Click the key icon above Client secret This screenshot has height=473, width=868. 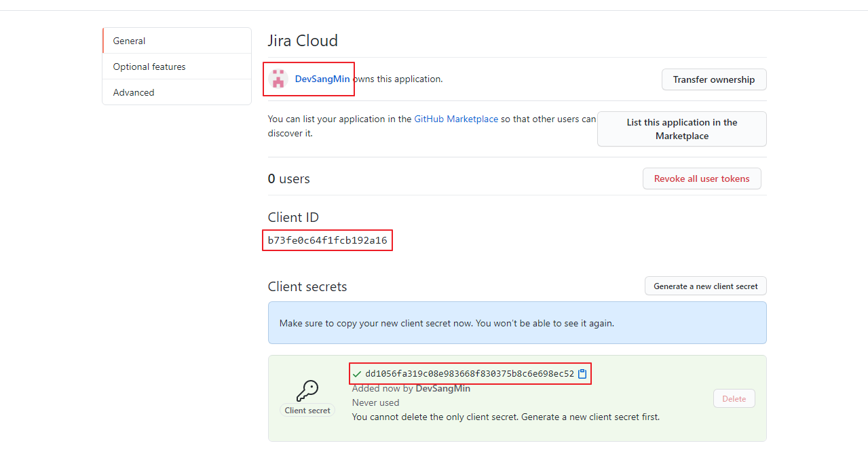click(307, 390)
